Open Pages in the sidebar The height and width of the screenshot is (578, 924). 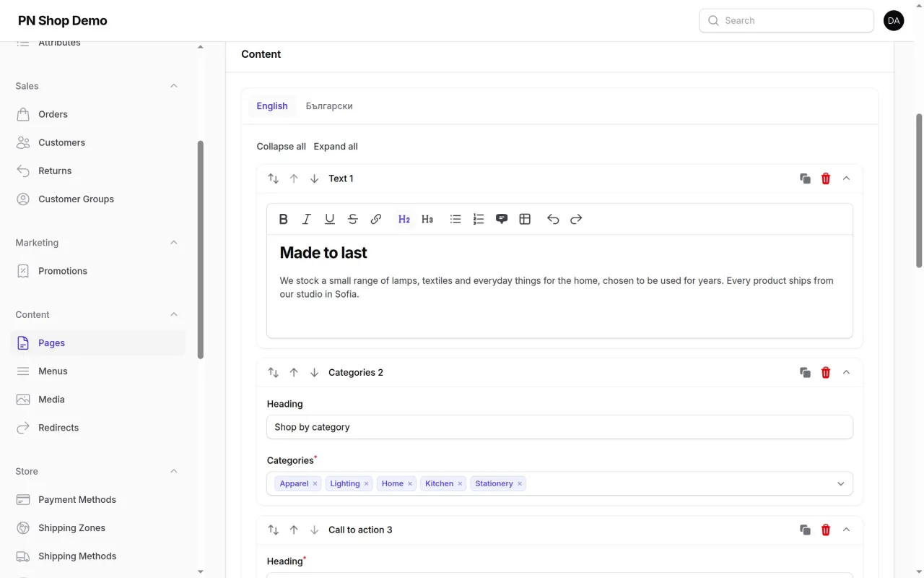click(97, 342)
